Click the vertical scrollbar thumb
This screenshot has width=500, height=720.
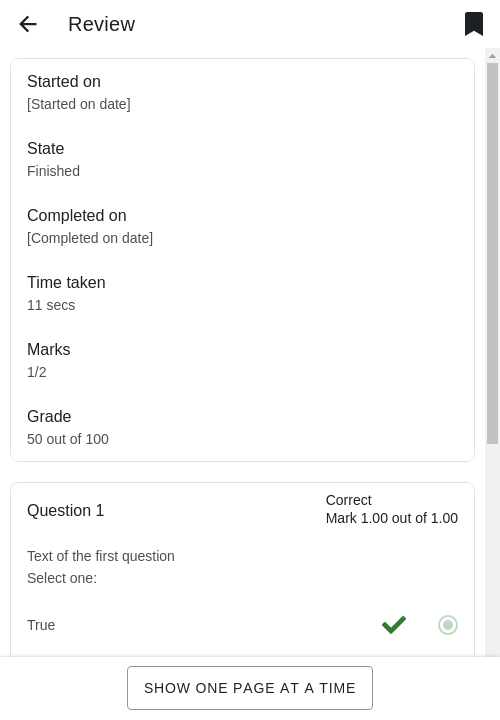(492, 253)
